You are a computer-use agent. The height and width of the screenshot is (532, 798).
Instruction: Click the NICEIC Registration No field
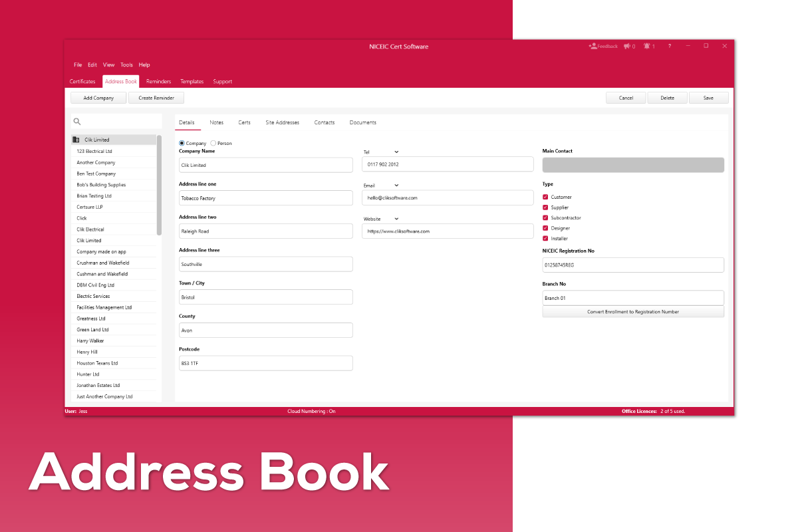tap(633, 265)
